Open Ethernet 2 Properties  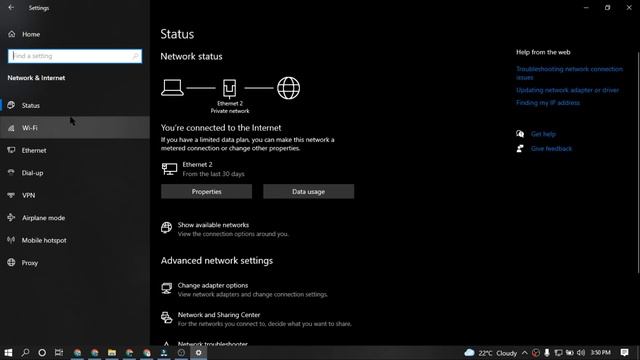coord(207,191)
